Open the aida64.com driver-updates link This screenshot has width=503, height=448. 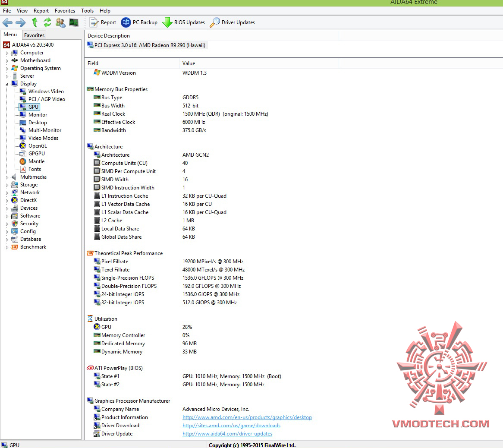(227, 434)
